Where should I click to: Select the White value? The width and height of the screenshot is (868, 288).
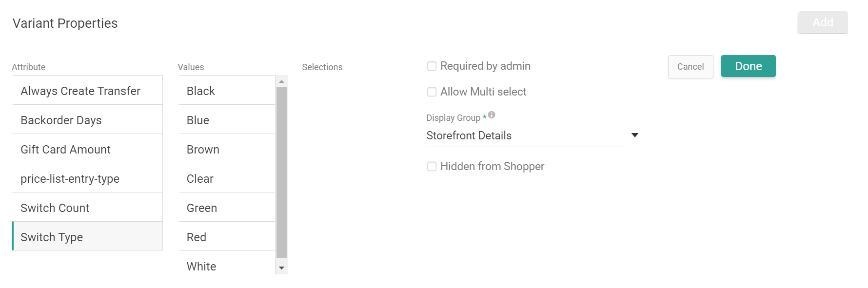[x=201, y=266]
